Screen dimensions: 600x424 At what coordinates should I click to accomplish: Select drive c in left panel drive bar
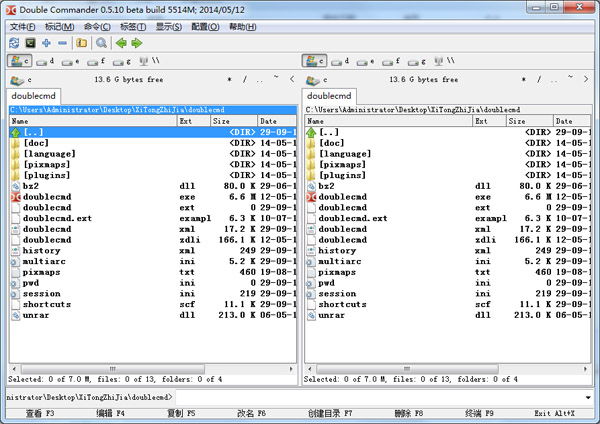[x=20, y=61]
